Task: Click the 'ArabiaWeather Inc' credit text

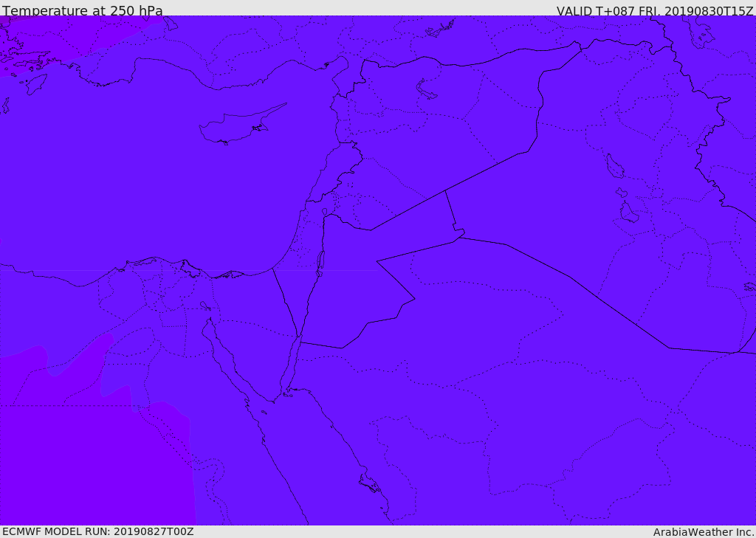Action: point(703,532)
